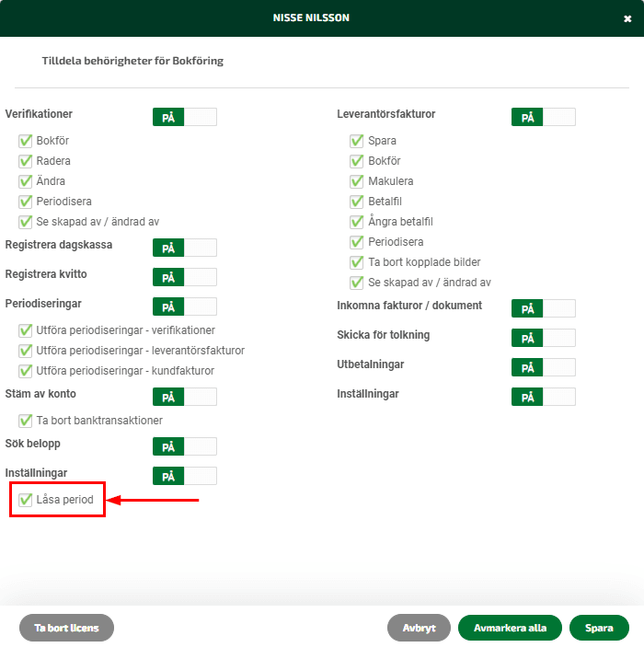The image size is (644, 659).
Task: Toggle the Inkomna fakturor / dokument switch
Action: (543, 308)
